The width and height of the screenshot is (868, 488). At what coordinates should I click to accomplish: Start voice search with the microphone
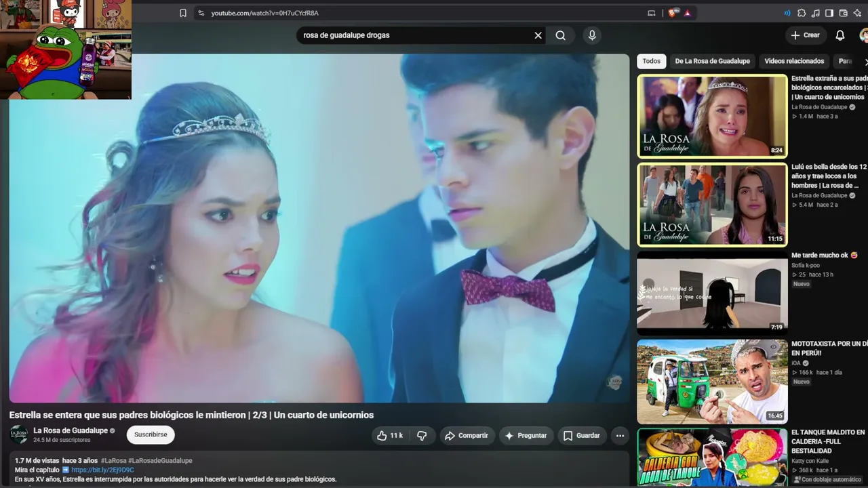592,35
